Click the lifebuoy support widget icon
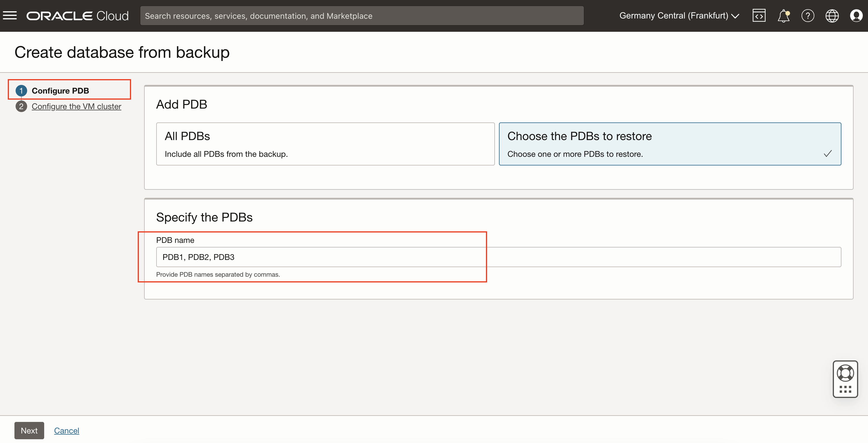 (x=845, y=373)
